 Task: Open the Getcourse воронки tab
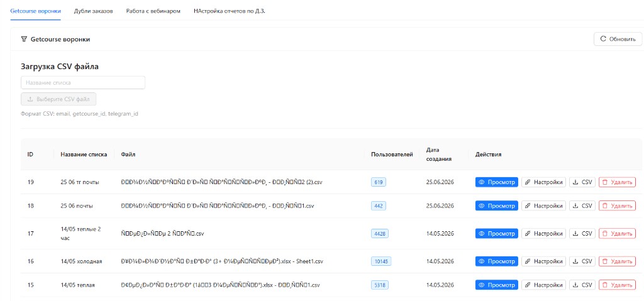tap(35, 11)
